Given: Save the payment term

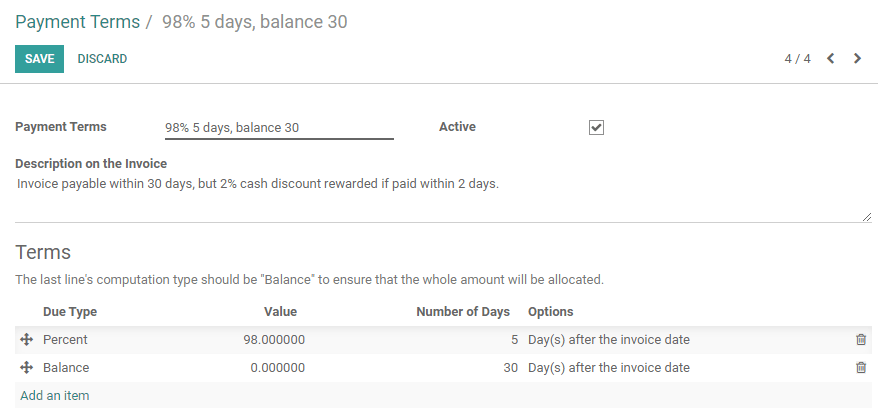Looking at the screenshot, I should (x=39, y=59).
